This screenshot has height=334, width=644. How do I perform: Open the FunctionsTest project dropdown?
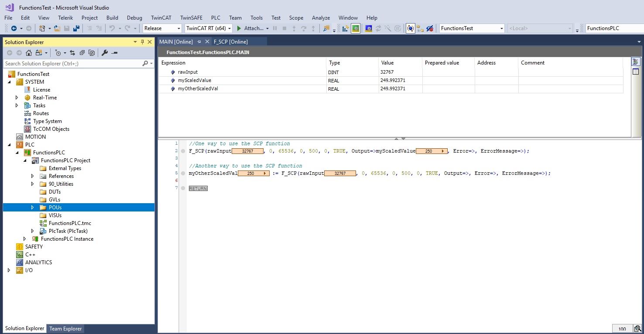click(x=501, y=28)
